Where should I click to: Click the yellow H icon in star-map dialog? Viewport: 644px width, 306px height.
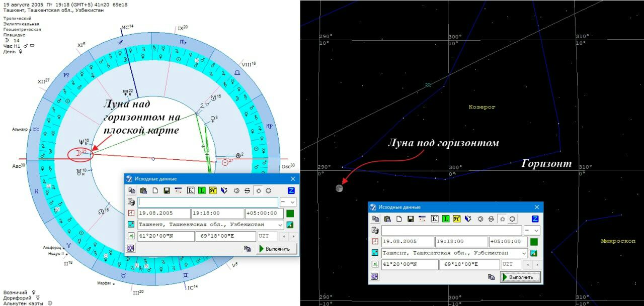(x=457, y=219)
